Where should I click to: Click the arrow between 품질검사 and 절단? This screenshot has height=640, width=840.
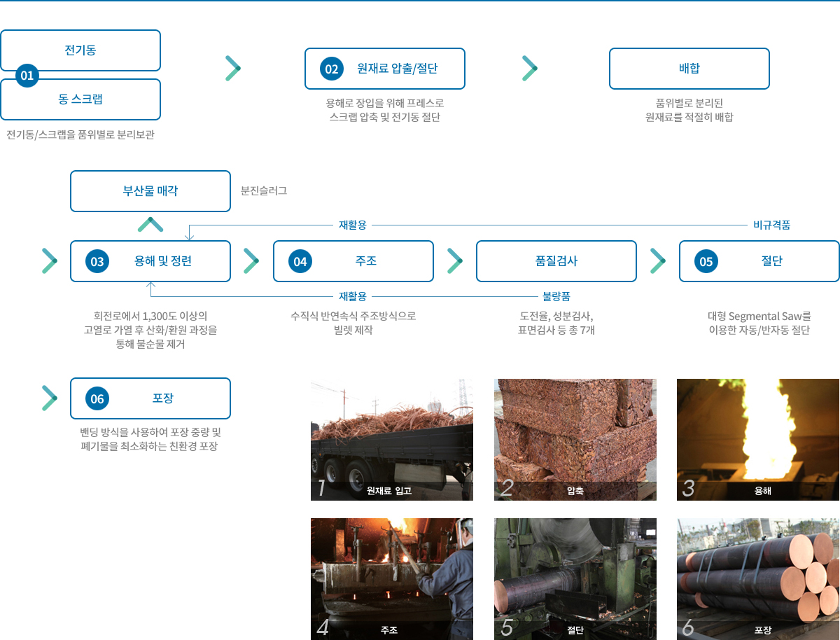coord(658,260)
